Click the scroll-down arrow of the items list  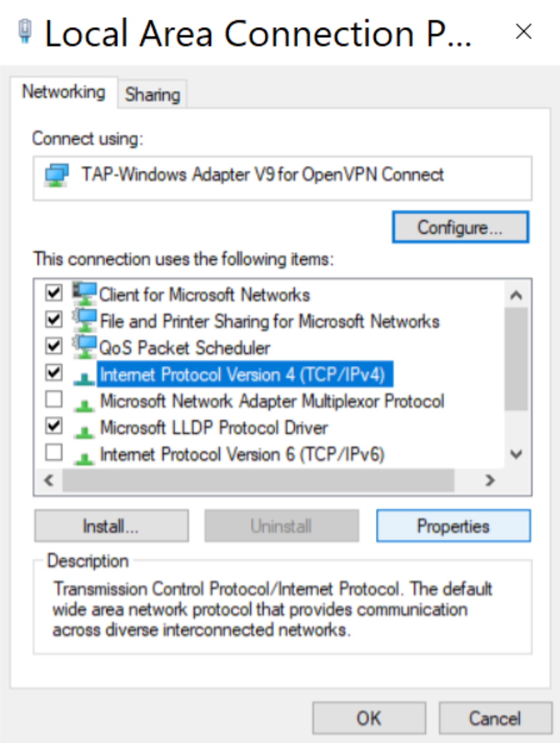[x=517, y=453]
